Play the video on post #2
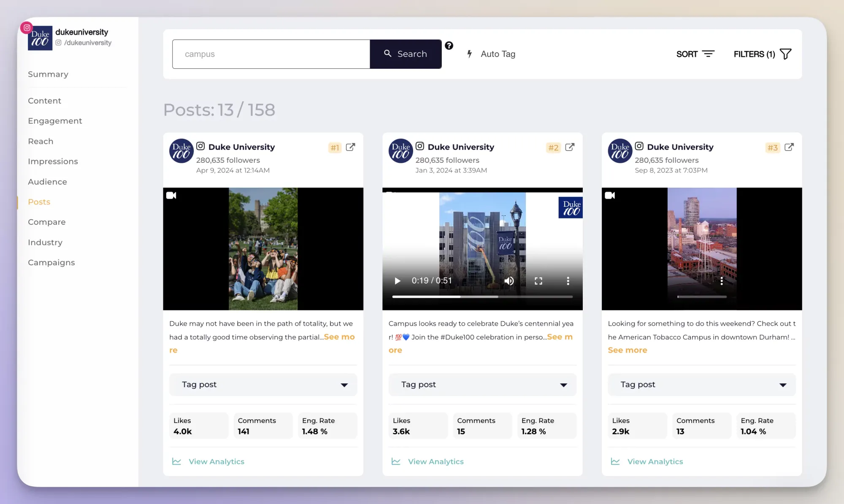 coord(397,280)
